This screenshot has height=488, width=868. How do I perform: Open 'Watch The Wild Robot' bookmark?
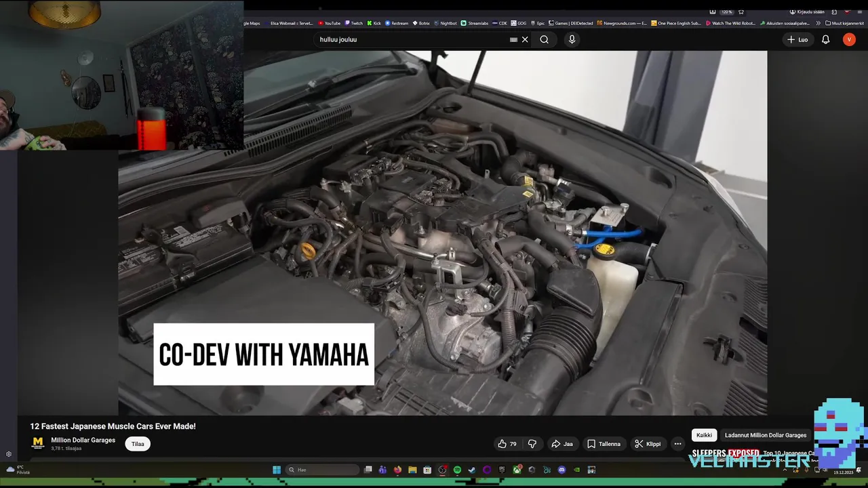(x=730, y=23)
